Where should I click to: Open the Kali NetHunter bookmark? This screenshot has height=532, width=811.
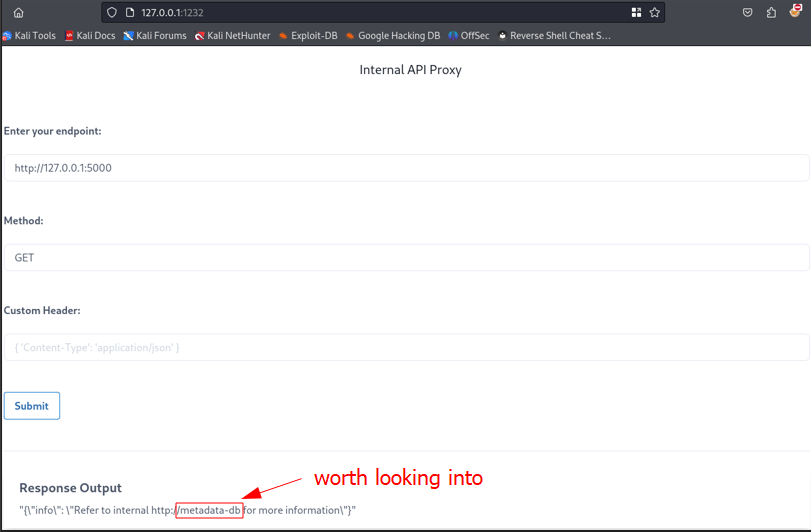coord(233,36)
